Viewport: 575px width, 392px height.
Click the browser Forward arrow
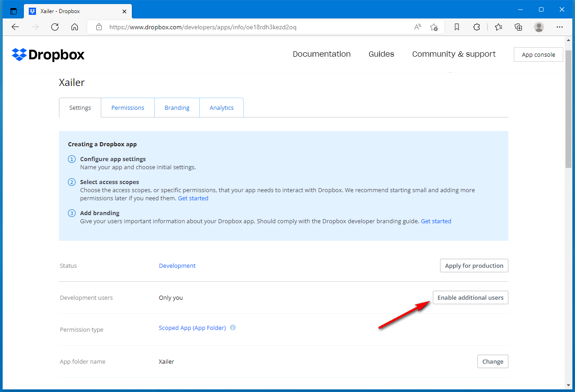(x=35, y=27)
